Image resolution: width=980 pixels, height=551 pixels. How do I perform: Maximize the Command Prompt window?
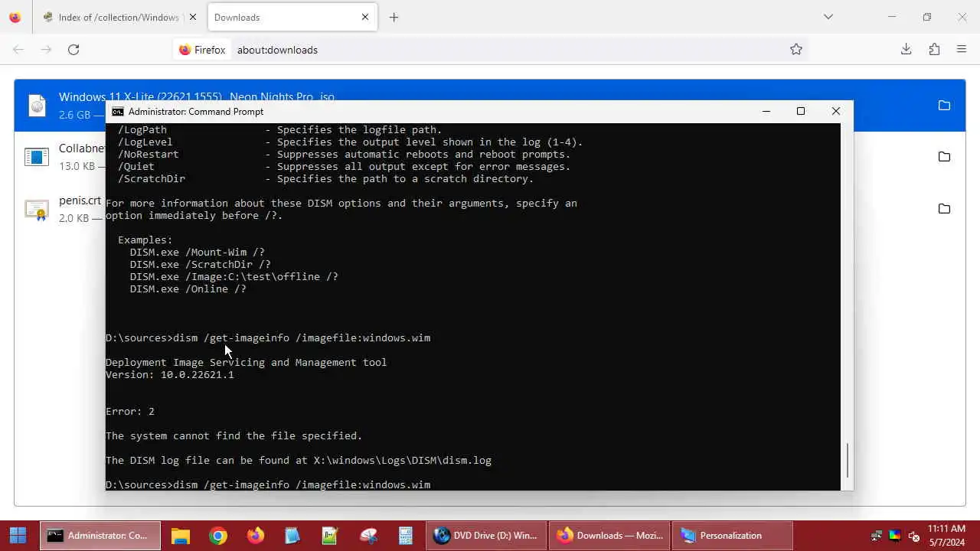(x=801, y=112)
